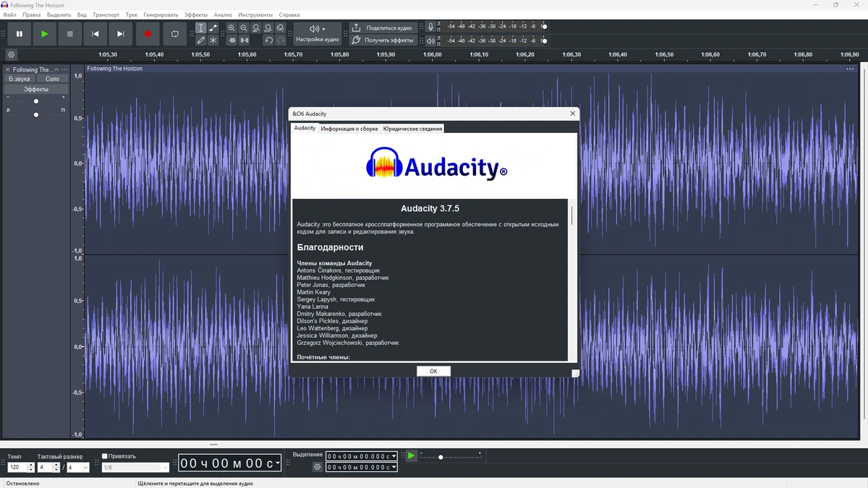Open the Справка menu
Image resolution: width=868 pixels, height=488 pixels.
pos(289,14)
